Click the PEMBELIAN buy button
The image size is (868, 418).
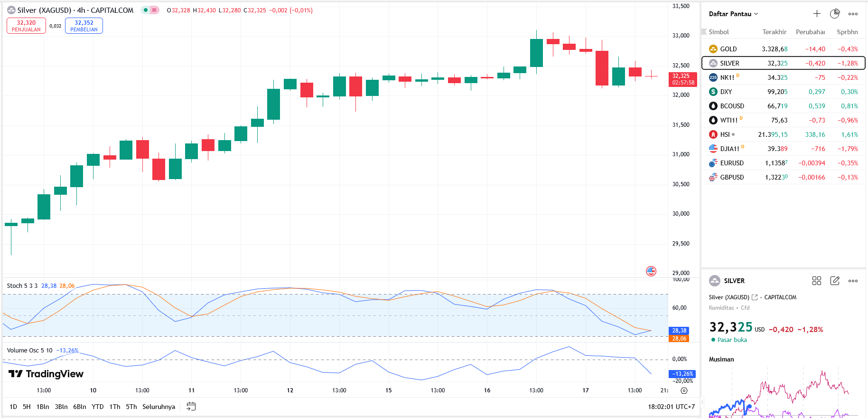coord(84,26)
